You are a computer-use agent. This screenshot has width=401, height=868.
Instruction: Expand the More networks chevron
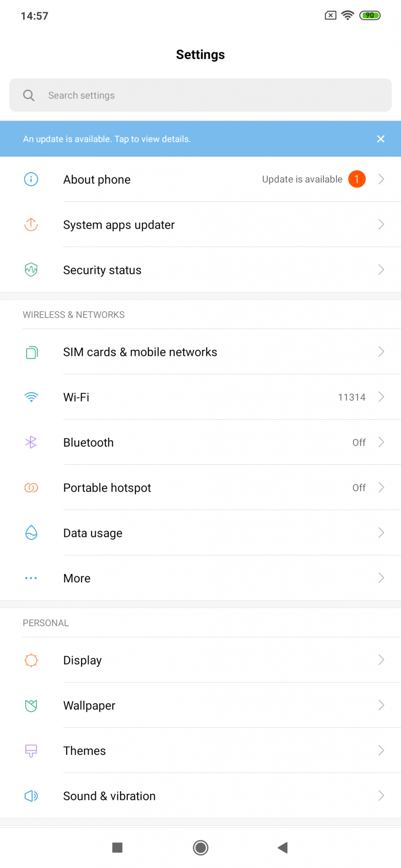[381, 578]
